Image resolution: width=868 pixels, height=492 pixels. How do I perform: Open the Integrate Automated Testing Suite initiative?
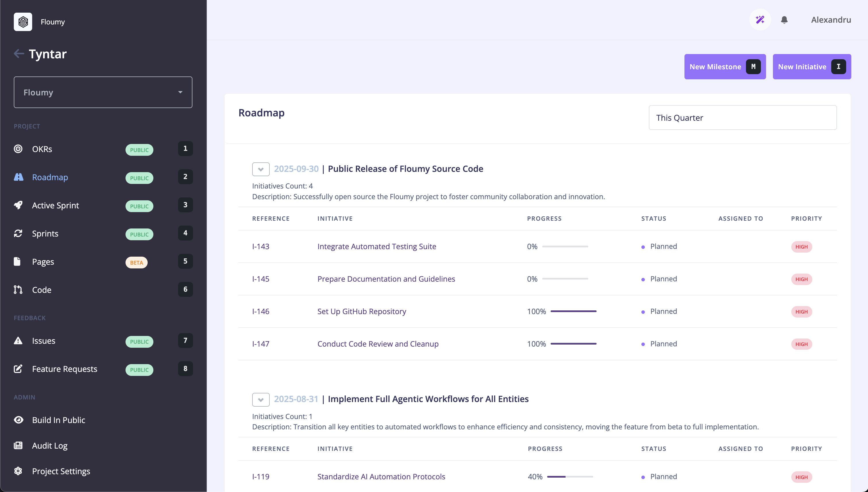click(x=377, y=246)
